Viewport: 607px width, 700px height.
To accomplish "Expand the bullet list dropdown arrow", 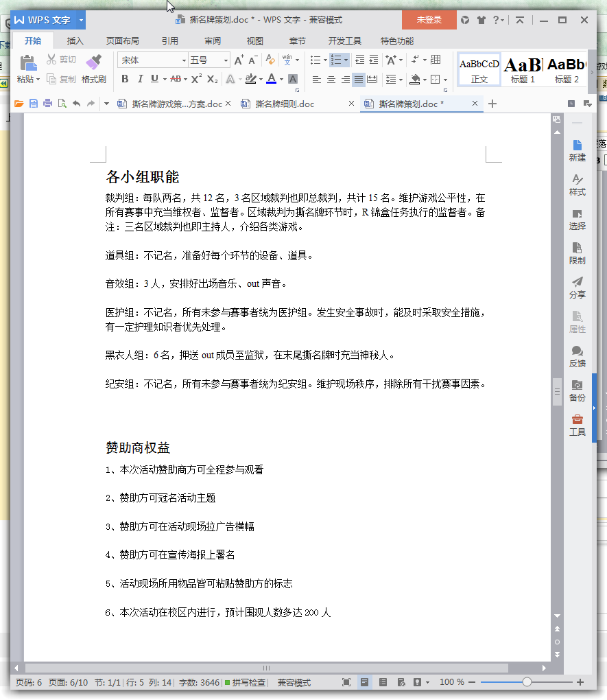I will click(x=325, y=60).
